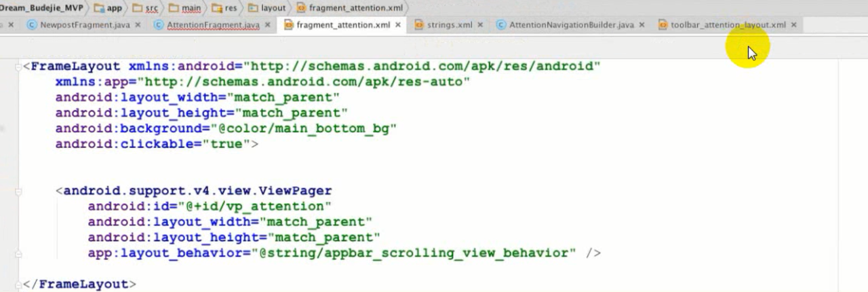Click the fragment_attention.xml breadcrumb

coord(349,8)
